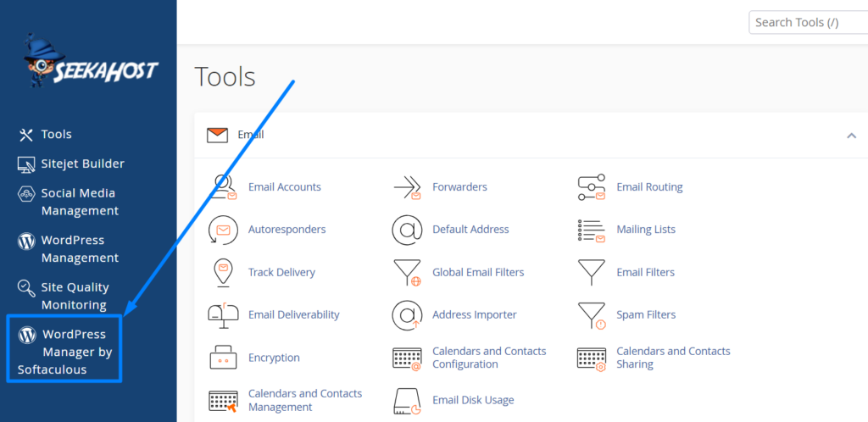Go to Sitejet Builder menu entry
The image size is (868, 422).
pos(82,164)
